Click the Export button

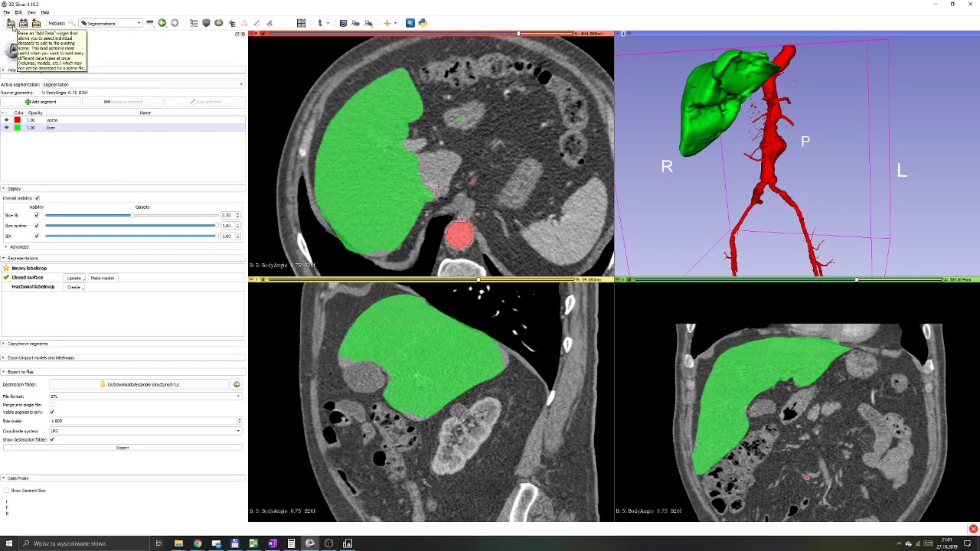[x=122, y=448]
